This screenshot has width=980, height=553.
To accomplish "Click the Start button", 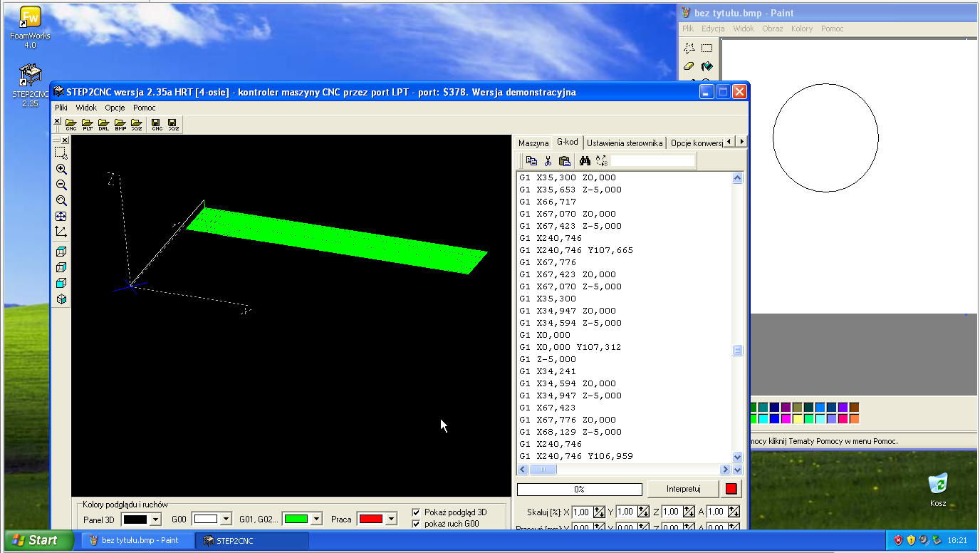I will point(39,540).
